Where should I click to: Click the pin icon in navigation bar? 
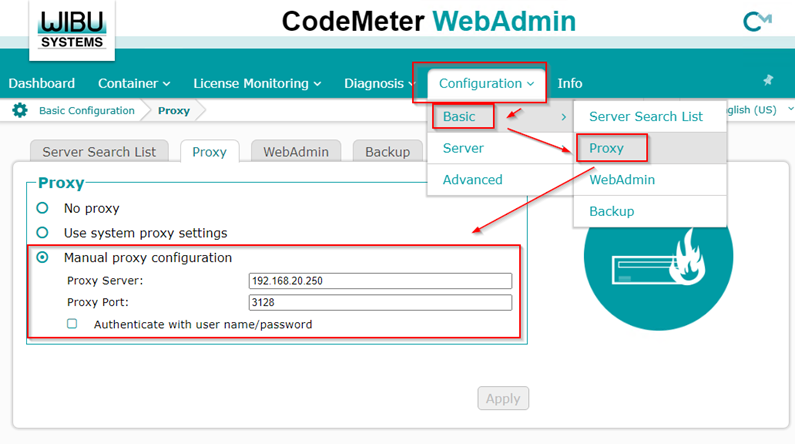[x=768, y=81]
